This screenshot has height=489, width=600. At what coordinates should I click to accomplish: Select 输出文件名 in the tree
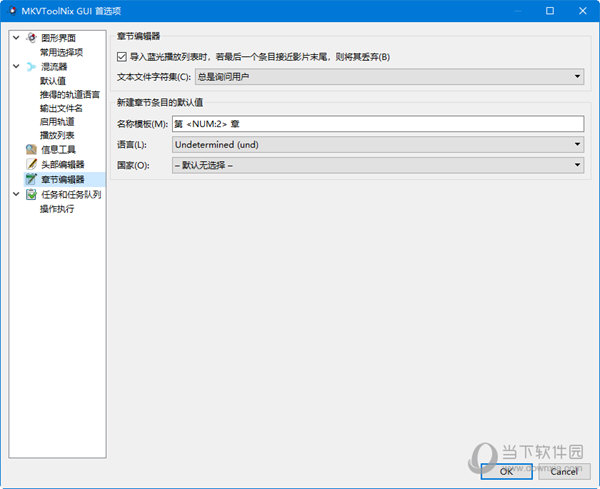tap(61, 108)
